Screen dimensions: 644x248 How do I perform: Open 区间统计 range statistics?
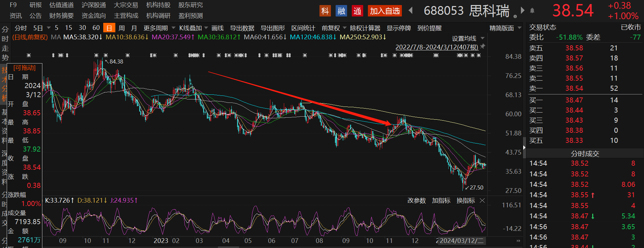(303, 28)
